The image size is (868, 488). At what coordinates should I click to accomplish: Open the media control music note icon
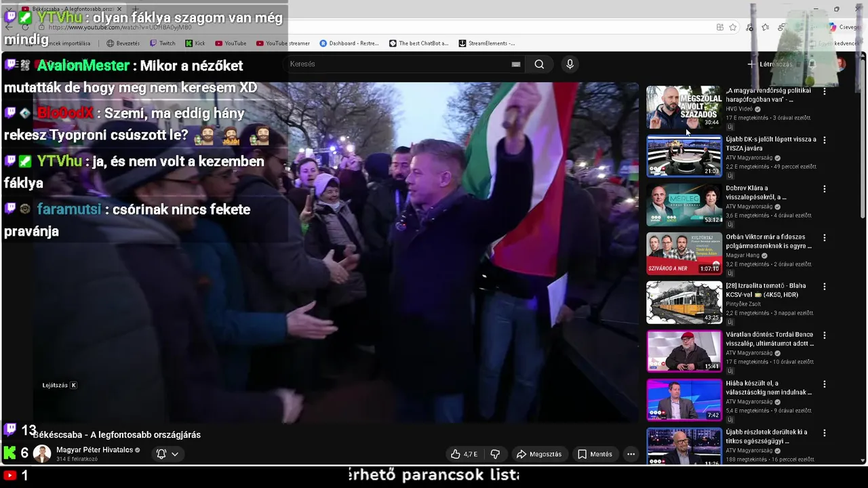[x=749, y=27]
